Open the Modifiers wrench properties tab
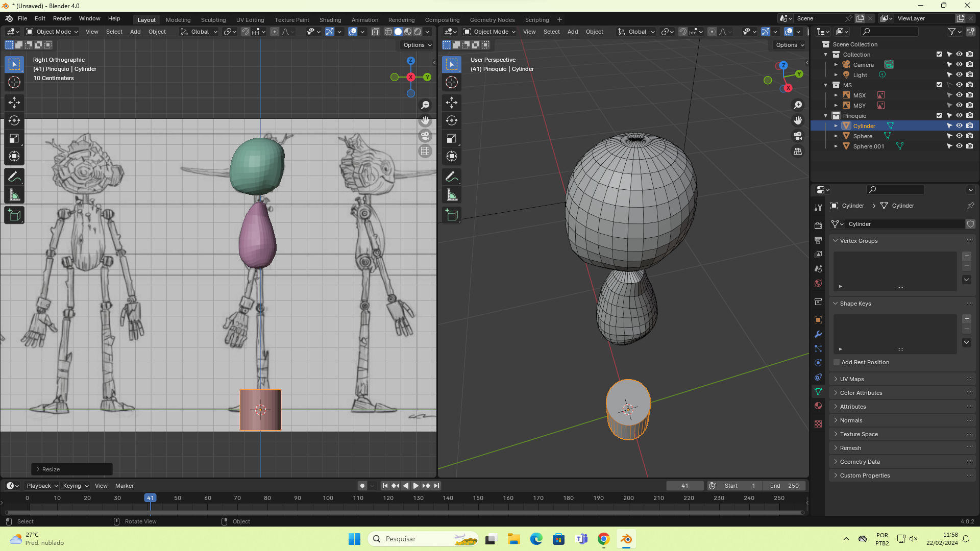980x551 pixels. coord(818,334)
